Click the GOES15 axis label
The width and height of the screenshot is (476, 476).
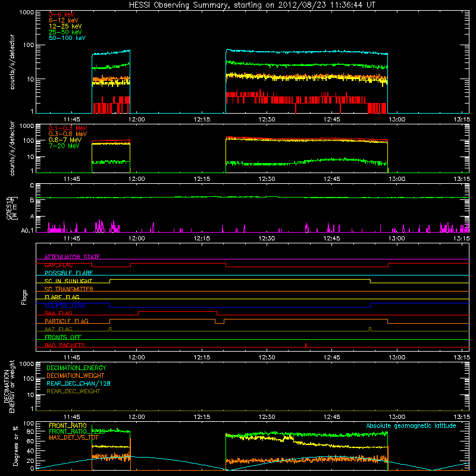pos(12,208)
